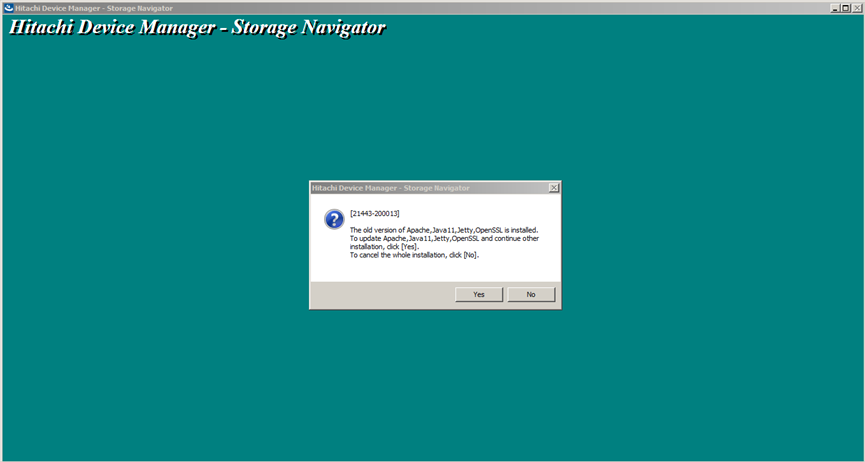Click No to cancel the installation
The image size is (865, 462).
[x=531, y=294]
